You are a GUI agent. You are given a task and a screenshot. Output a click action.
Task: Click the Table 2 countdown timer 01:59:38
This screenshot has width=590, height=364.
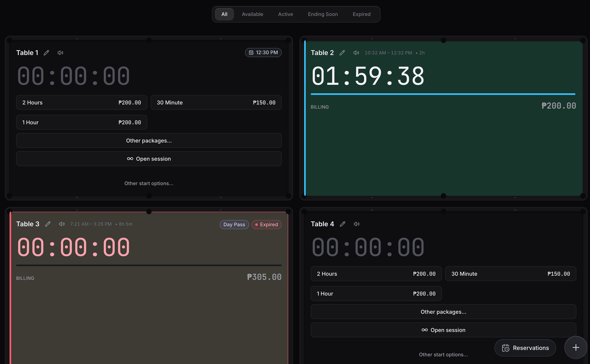368,76
